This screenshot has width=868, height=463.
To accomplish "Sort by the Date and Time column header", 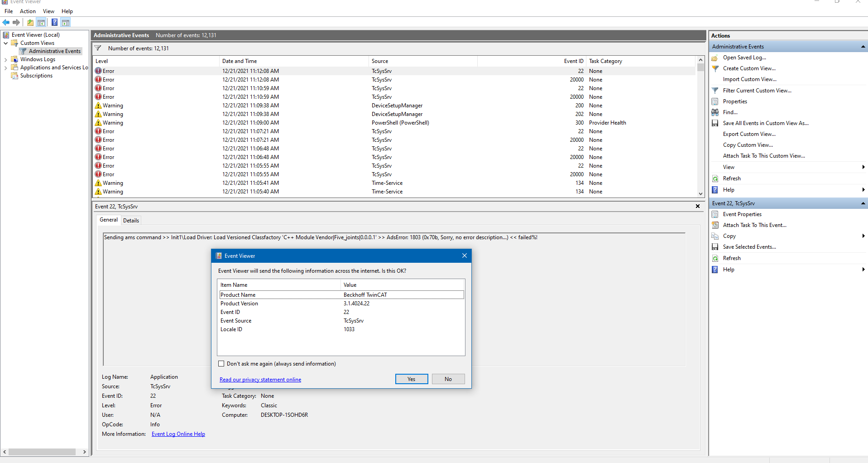I will tap(294, 61).
